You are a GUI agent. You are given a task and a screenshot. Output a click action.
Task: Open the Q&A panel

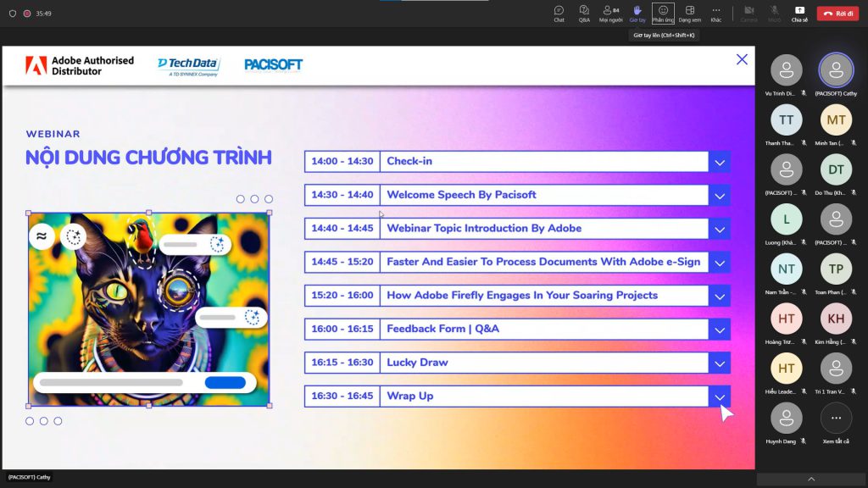[584, 14]
